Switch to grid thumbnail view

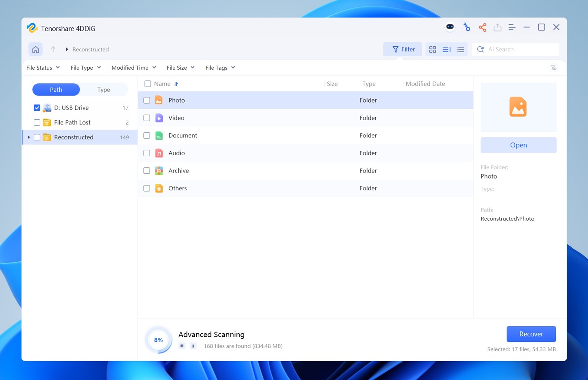click(x=432, y=49)
